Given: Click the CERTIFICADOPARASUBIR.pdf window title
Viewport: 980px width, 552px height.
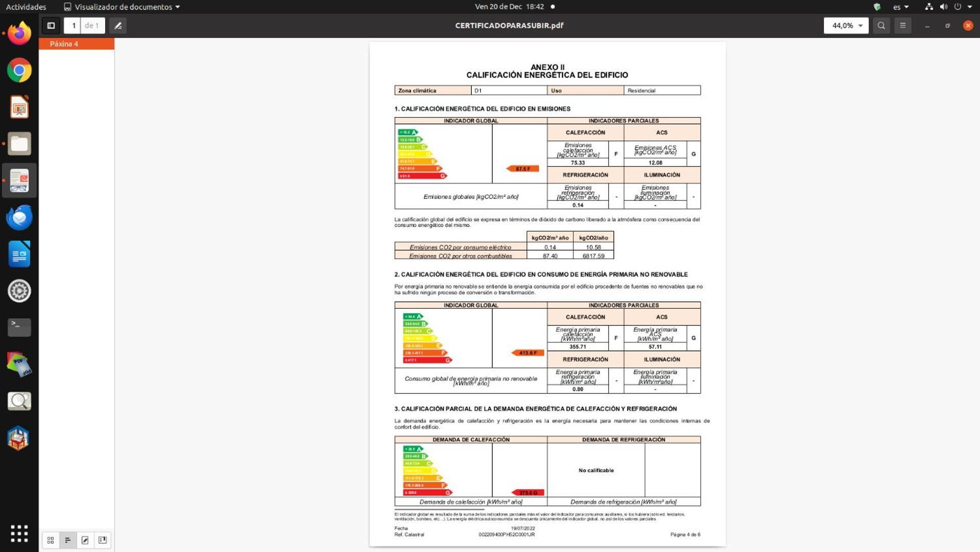Looking at the screenshot, I should pos(509,26).
